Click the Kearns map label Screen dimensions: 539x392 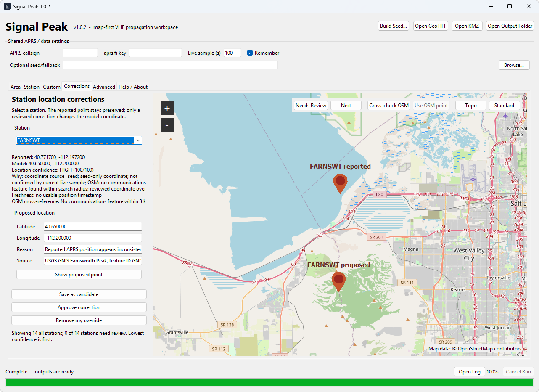(458, 289)
